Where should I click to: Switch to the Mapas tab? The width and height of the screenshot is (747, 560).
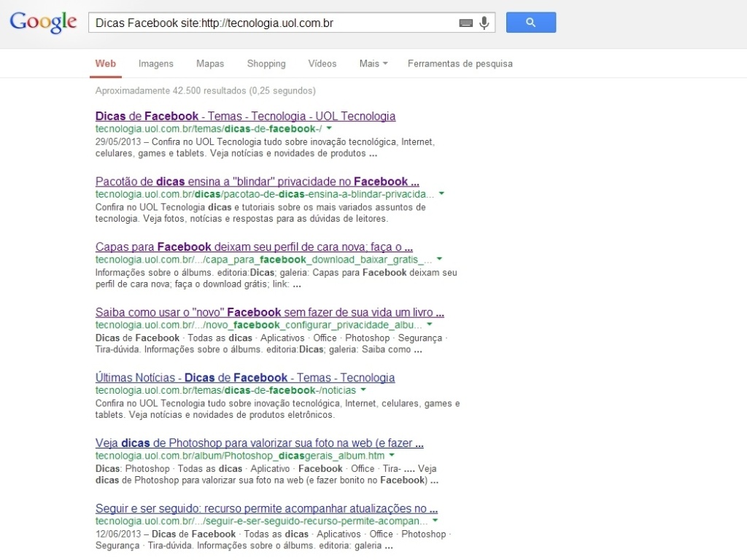pos(210,64)
